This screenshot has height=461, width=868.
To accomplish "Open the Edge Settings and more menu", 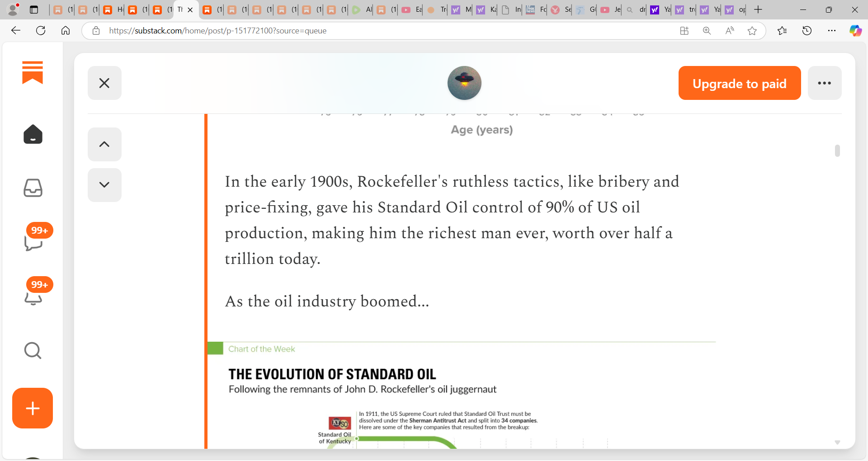I will (x=832, y=31).
